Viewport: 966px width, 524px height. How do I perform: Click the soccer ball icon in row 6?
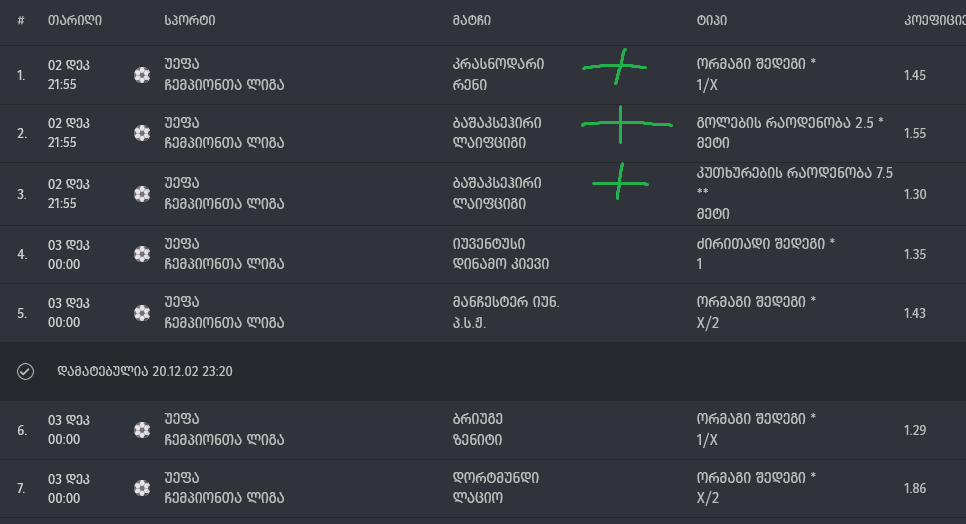pyautogui.click(x=142, y=430)
